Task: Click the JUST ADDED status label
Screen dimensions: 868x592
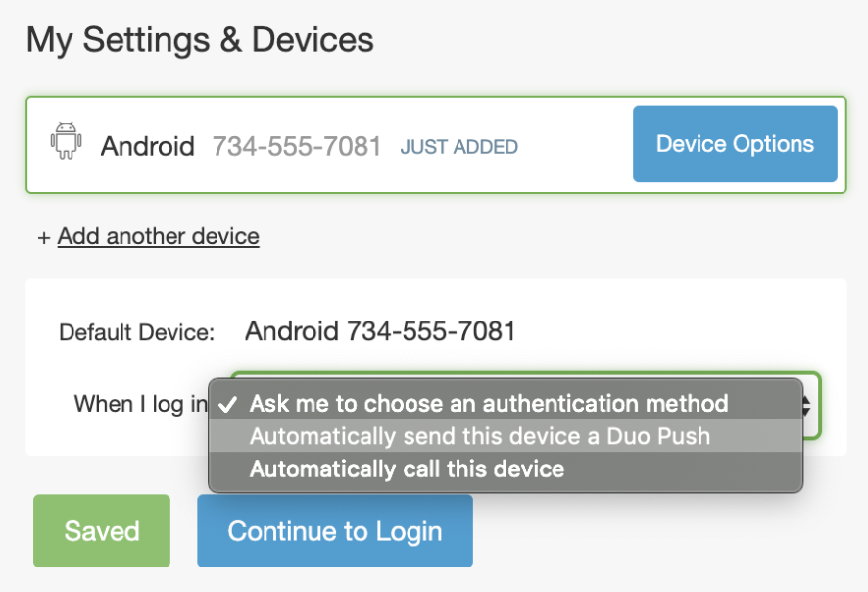Action: tap(458, 147)
